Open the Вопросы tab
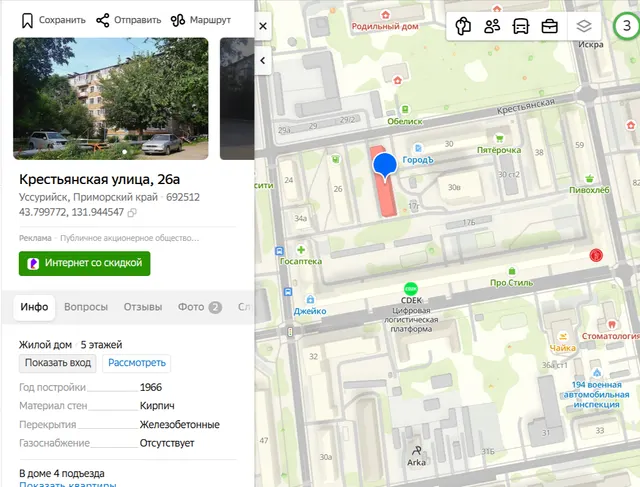This screenshot has height=487, width=640. point(86,307)
